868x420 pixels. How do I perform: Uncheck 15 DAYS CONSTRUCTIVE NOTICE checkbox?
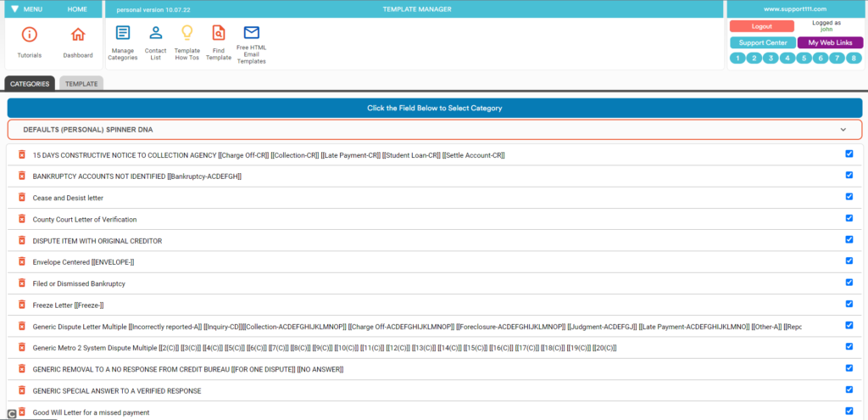point(849,154)
